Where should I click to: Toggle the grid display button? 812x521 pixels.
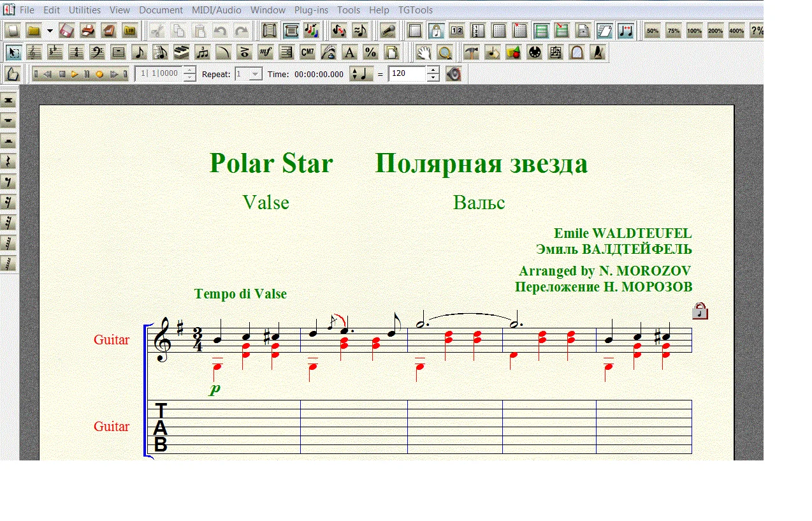[498, 30]
